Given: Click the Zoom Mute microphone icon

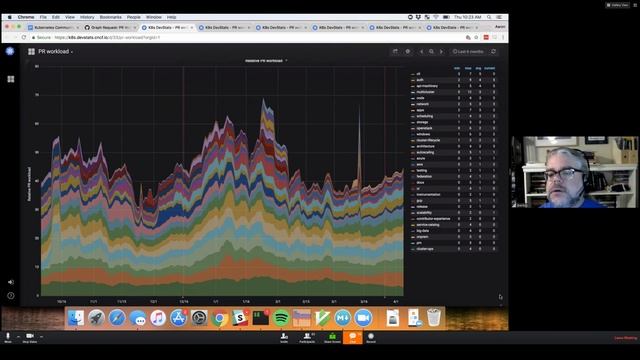Looking at the screenshot, I should (x=8, y=336).
